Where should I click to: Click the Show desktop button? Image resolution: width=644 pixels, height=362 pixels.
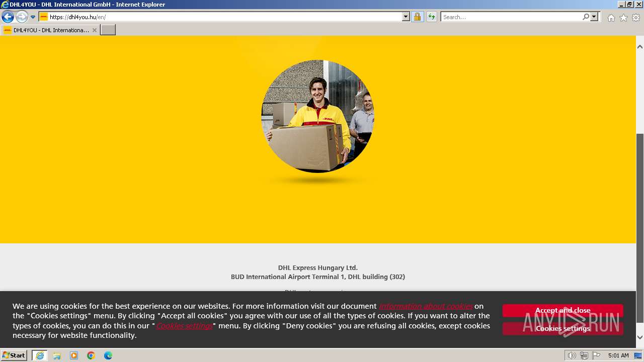pyautogui.click(x=638, y=355)
